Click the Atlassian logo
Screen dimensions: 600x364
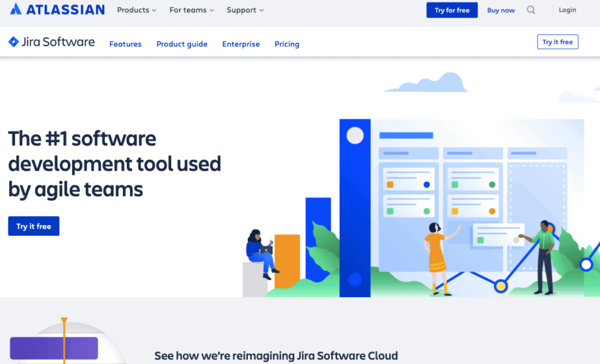click(x=57, y=9)
